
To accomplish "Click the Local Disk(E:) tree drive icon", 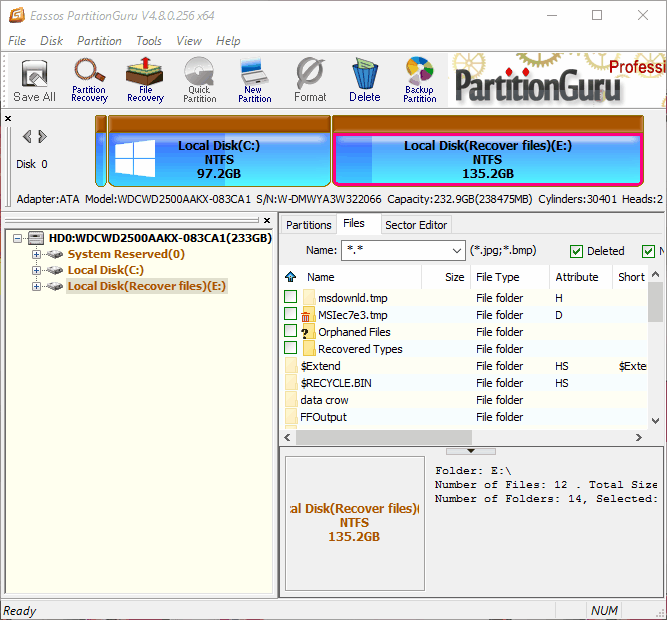I will 55,287.
